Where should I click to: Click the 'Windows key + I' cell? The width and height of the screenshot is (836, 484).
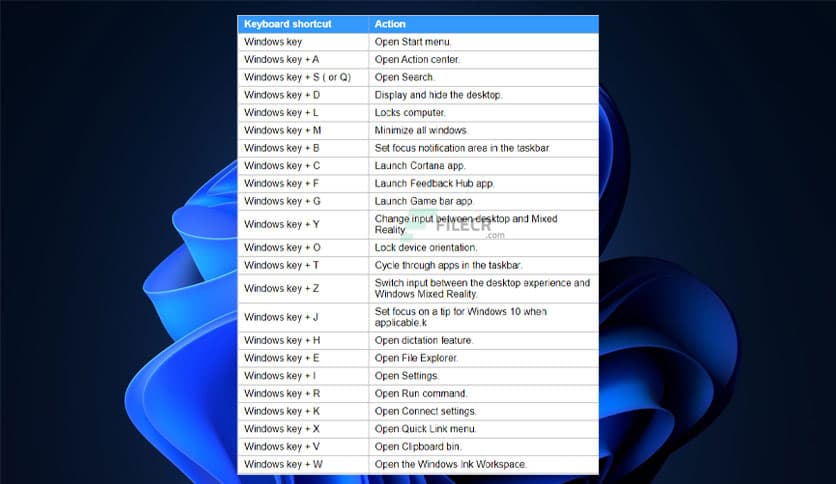pos(303,376)
